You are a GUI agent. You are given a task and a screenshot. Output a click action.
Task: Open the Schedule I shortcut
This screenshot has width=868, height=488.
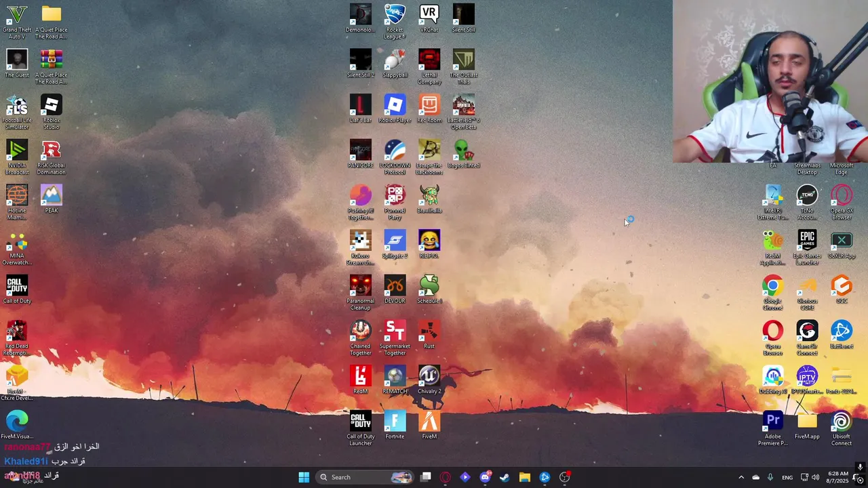(429, 289)
